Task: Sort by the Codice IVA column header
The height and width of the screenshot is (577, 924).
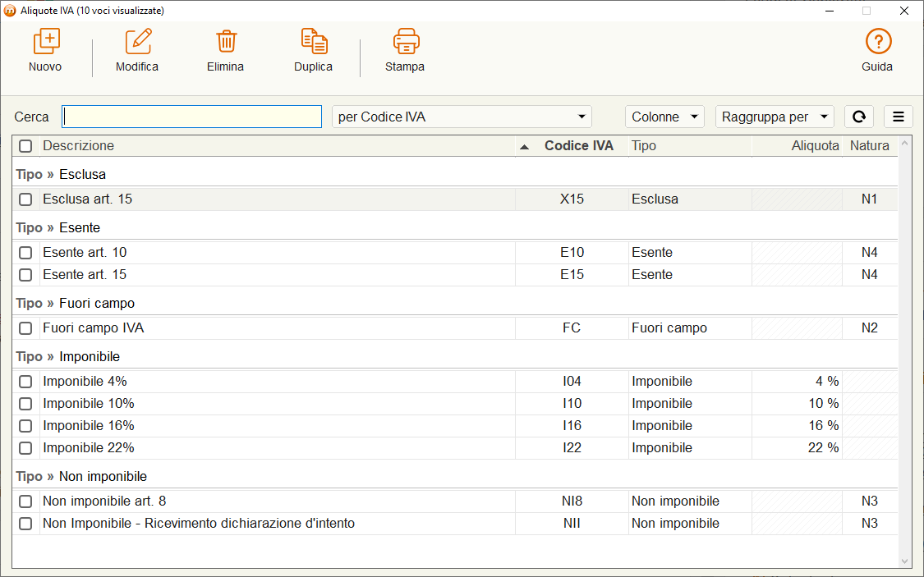Action: 572,146
